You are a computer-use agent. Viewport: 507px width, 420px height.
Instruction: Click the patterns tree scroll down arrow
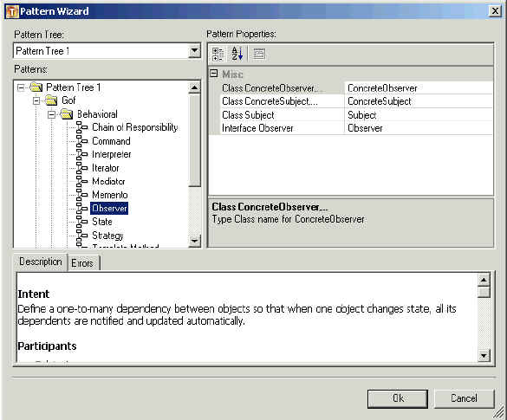pyautogui.click(x=194, y=241)
